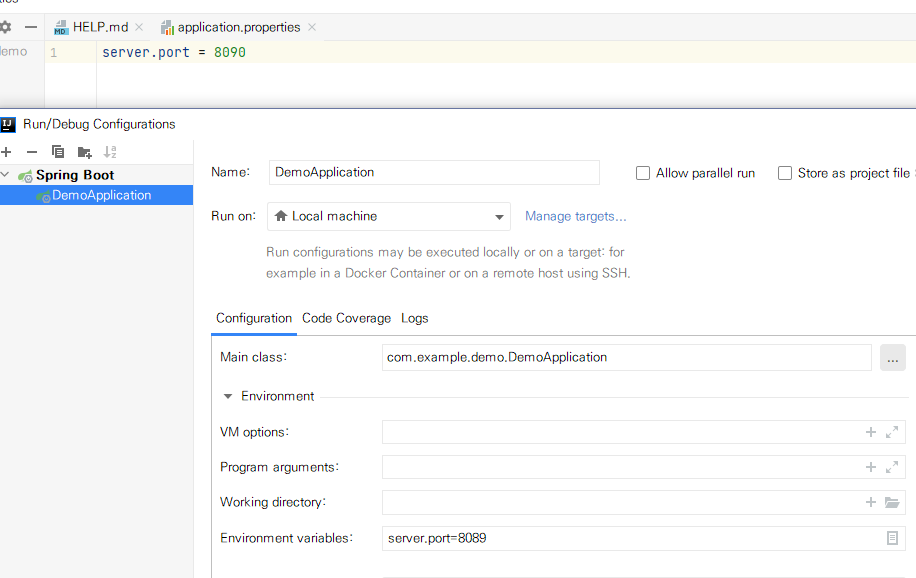Click the HELP.md markdown file icon
Viewport: 916px width, 578px height.
point(61,27)
